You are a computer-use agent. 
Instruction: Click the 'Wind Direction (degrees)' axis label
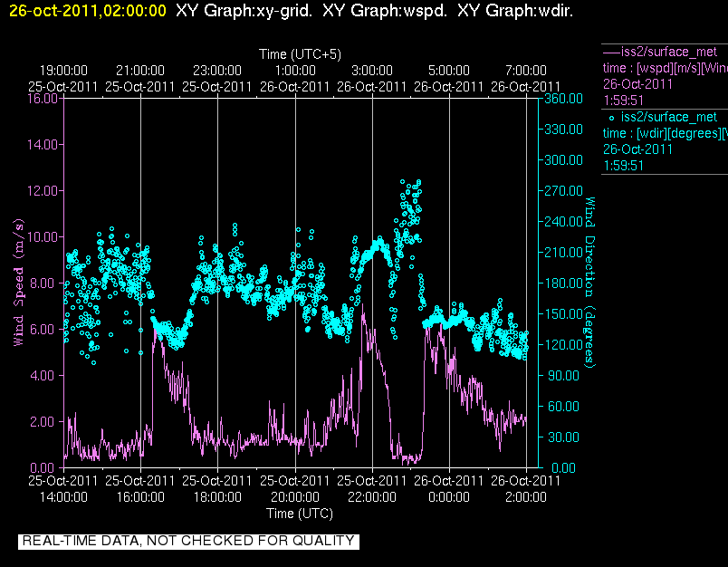coord(589,283)
